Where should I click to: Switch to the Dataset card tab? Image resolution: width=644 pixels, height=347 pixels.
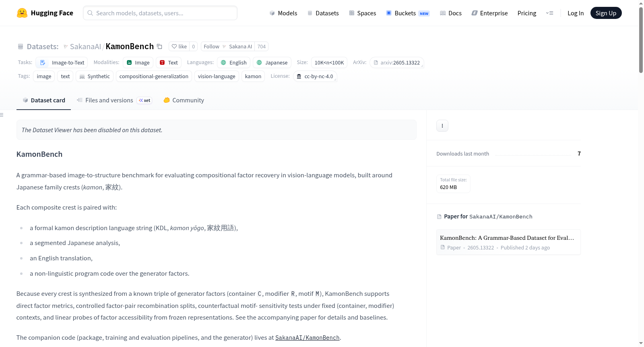44,100
